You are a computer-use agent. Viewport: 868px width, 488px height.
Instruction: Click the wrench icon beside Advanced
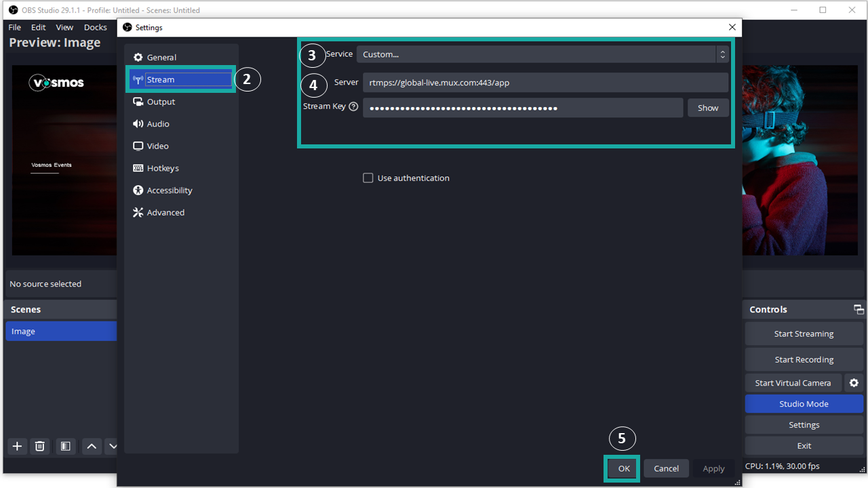[138, 212]
